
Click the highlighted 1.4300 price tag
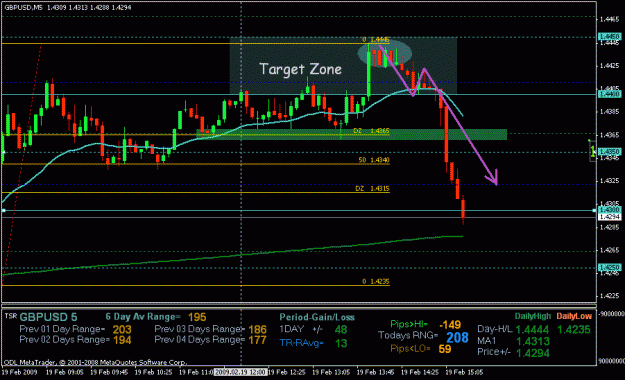coord(609,210)
